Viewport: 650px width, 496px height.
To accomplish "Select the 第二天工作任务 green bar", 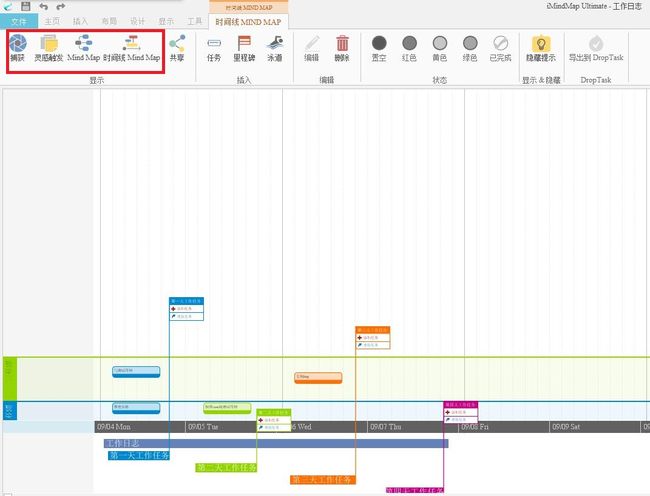I will coord(226,467).
